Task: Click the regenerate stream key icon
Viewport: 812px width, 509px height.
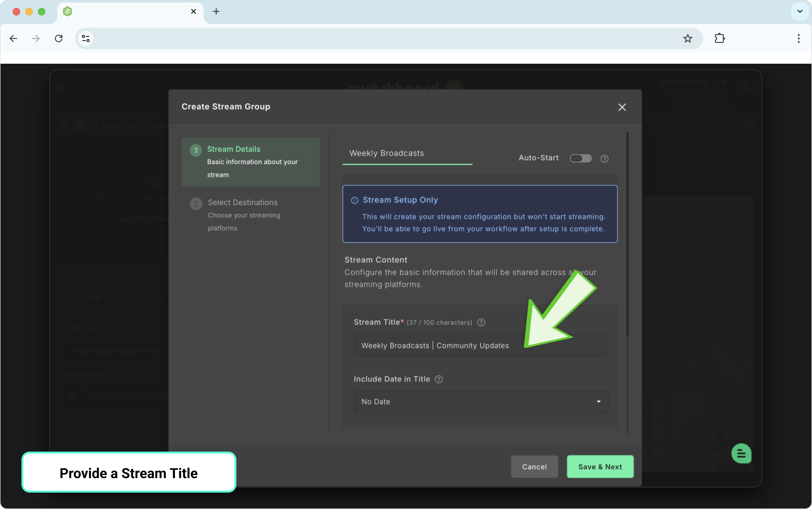Action: coord(72,396)
